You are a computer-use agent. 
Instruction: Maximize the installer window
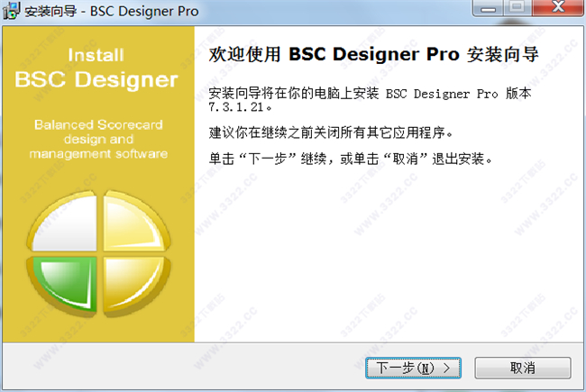(x=517, y=7)
